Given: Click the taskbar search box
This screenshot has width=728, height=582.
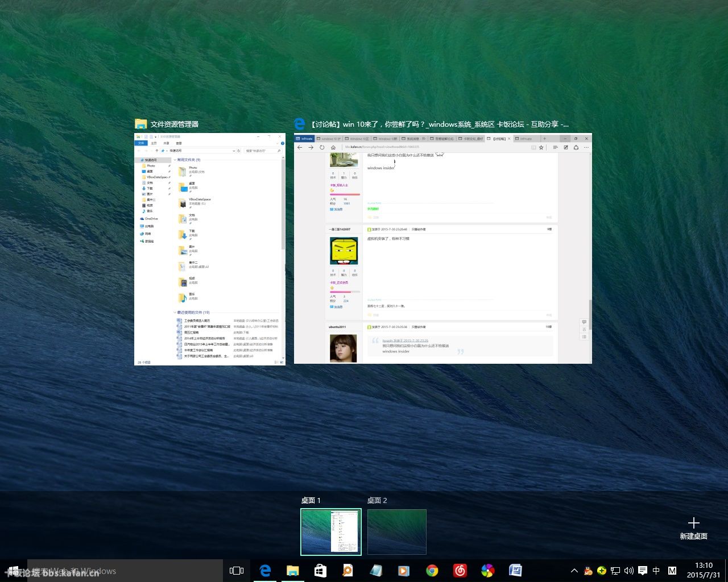Looking at the screenshot, I should [125, 571].
